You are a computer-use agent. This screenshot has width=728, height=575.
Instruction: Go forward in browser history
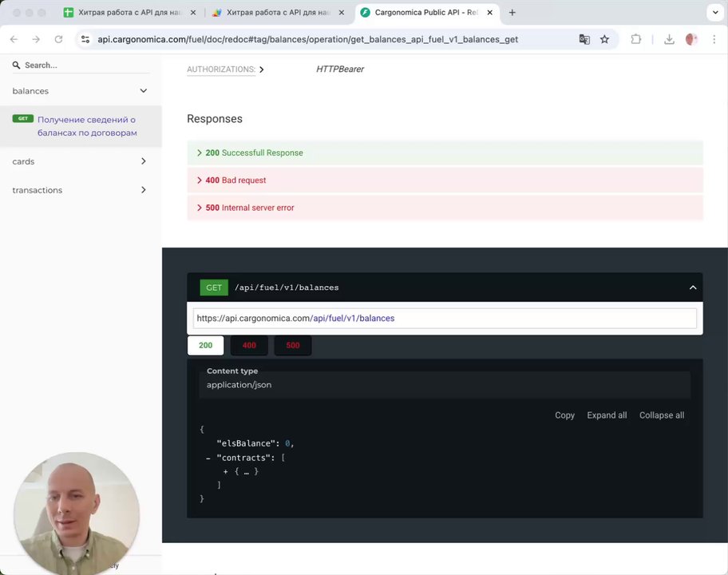tap(36, 39)
